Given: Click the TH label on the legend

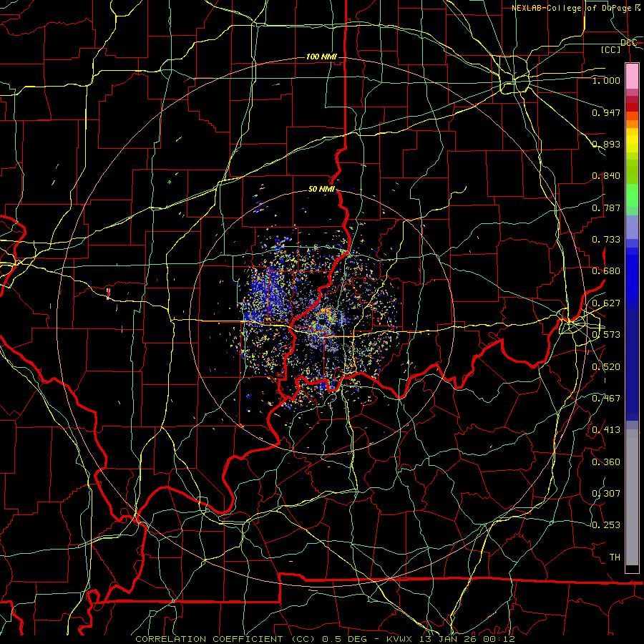Looking at the screenshot, I should tap(615, 557).
